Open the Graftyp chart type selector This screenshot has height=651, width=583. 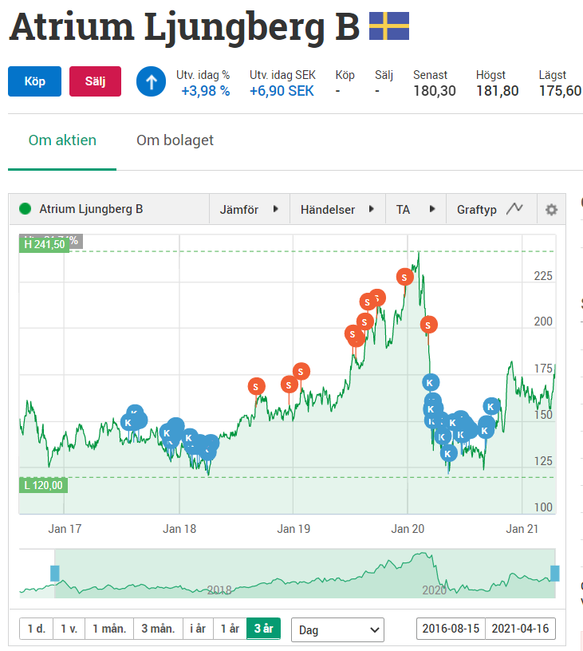(x=492, y=209)
